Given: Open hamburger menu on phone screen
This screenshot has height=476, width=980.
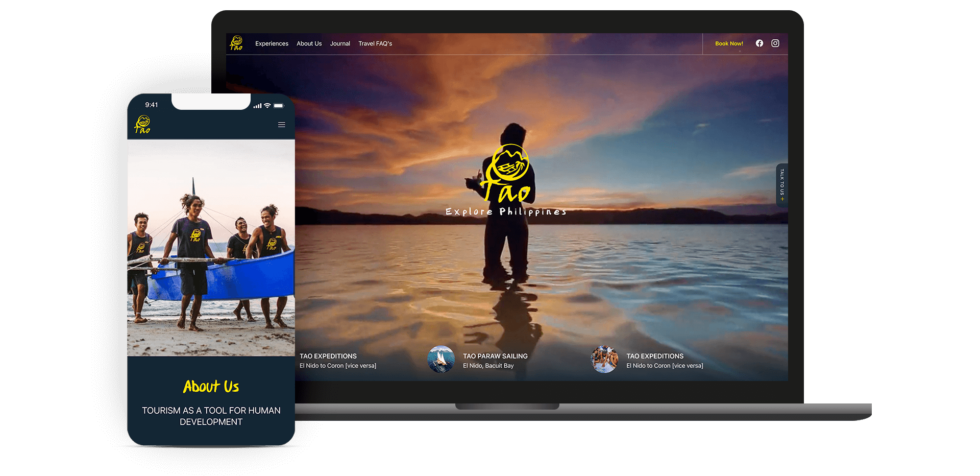Looking at the screenshot, I should [x=281, y=125].
